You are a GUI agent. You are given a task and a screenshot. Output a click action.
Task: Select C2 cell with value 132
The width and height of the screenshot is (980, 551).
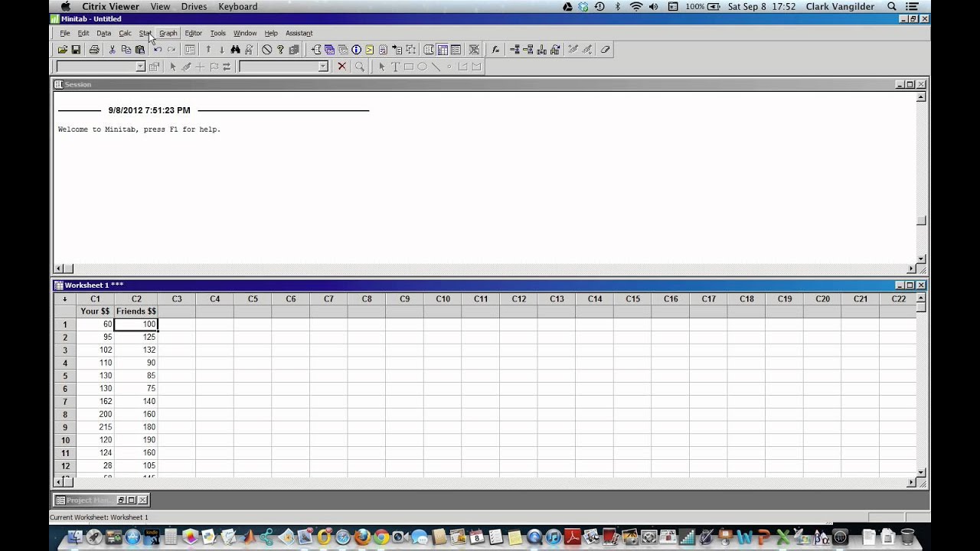pyautogui.click(x=136, y=350)
